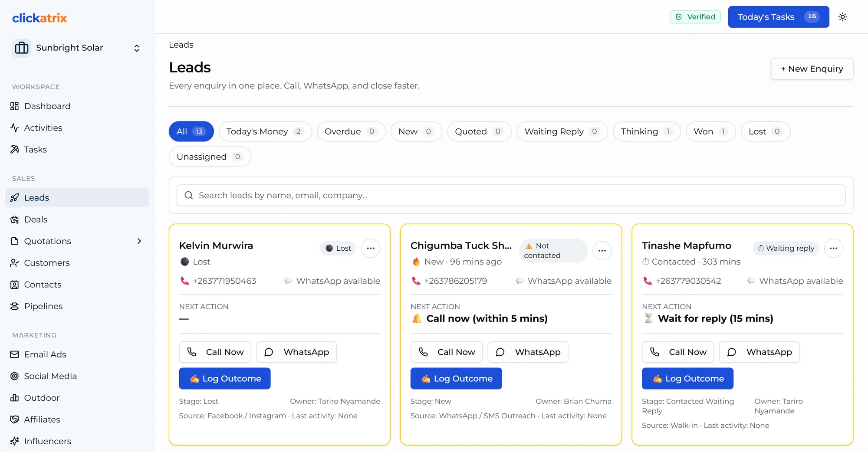Open the Pipelines section
868x452 pixels.
pos(77,306)
